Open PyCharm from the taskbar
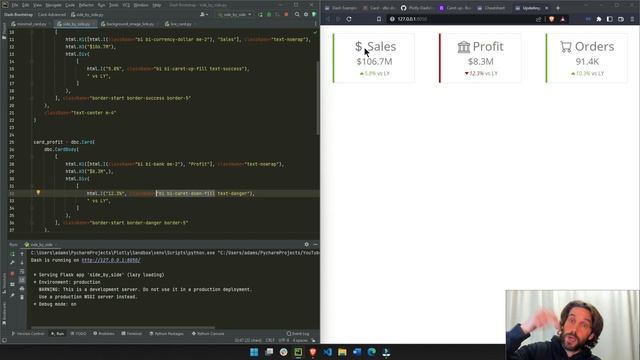Screen dimensions: 640x360 click(298, 352)
